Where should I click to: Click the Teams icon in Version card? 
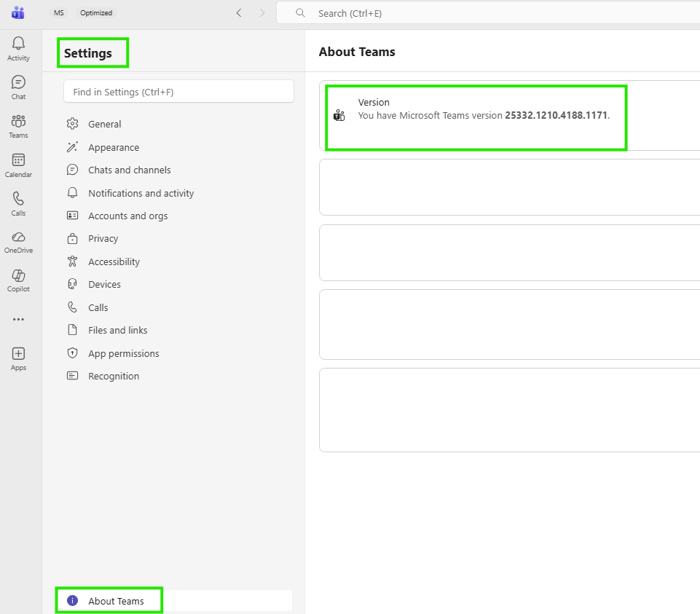339,116
